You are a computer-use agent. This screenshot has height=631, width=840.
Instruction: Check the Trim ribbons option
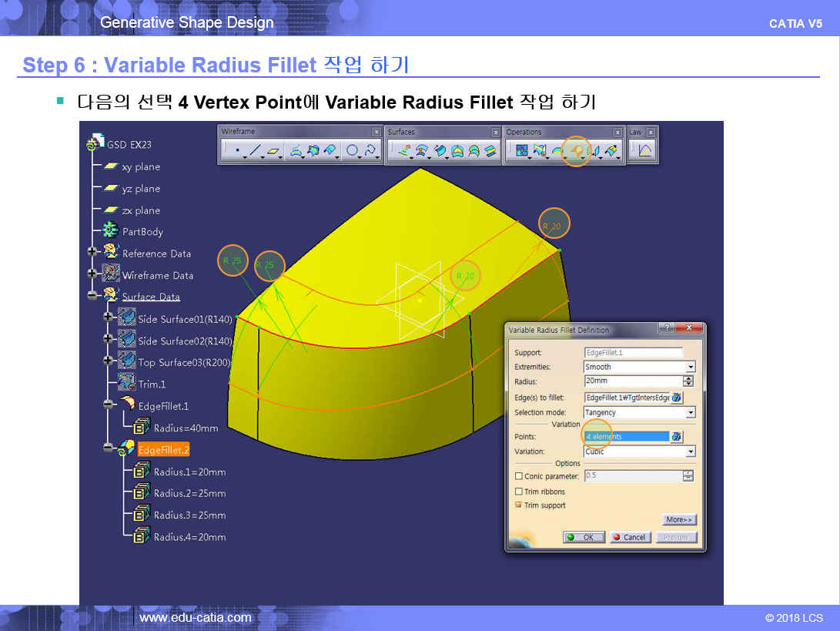click(x=518, y=492)
